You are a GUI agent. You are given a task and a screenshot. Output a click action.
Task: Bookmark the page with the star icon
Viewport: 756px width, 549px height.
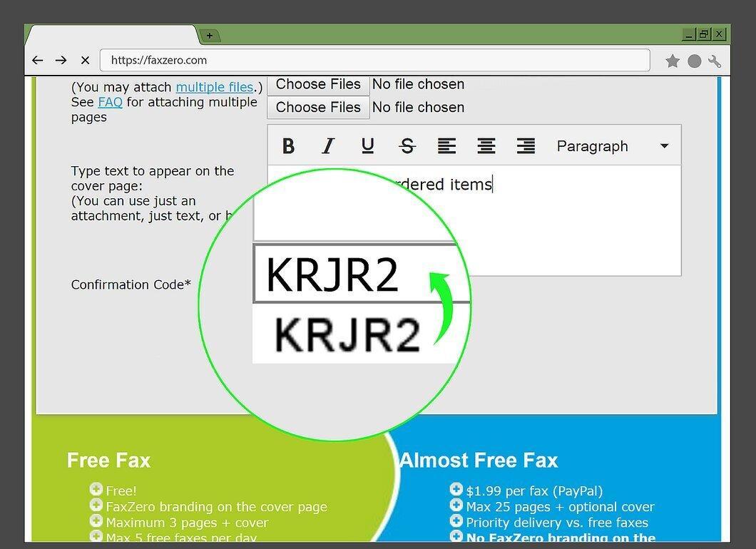pos(673,61)
